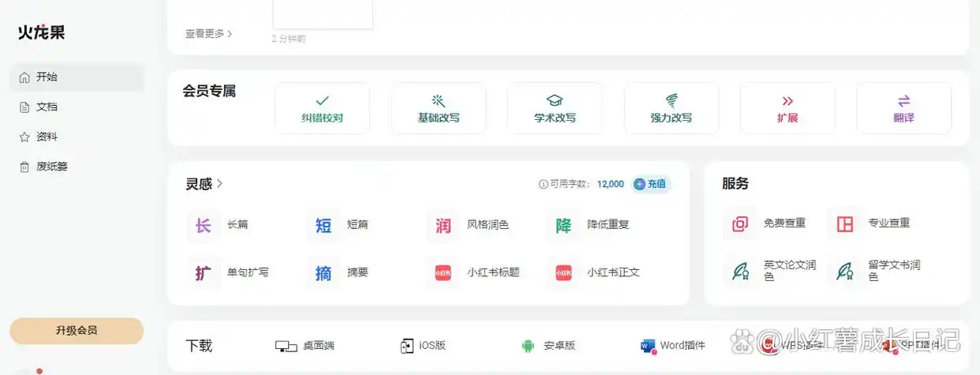This screenshot has height=375, width=980.
Task: Click the 摘要 label
Action: click(357, 273)
